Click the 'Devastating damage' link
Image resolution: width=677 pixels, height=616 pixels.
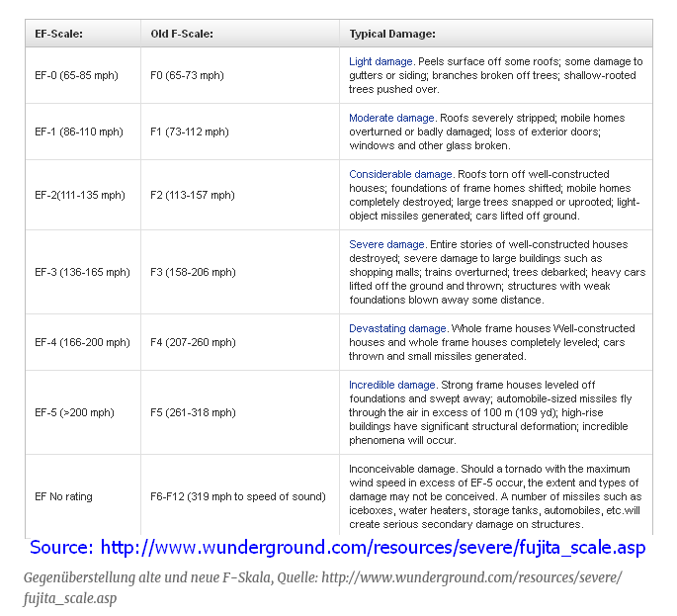pyautogui.click(x=398, y=328)
